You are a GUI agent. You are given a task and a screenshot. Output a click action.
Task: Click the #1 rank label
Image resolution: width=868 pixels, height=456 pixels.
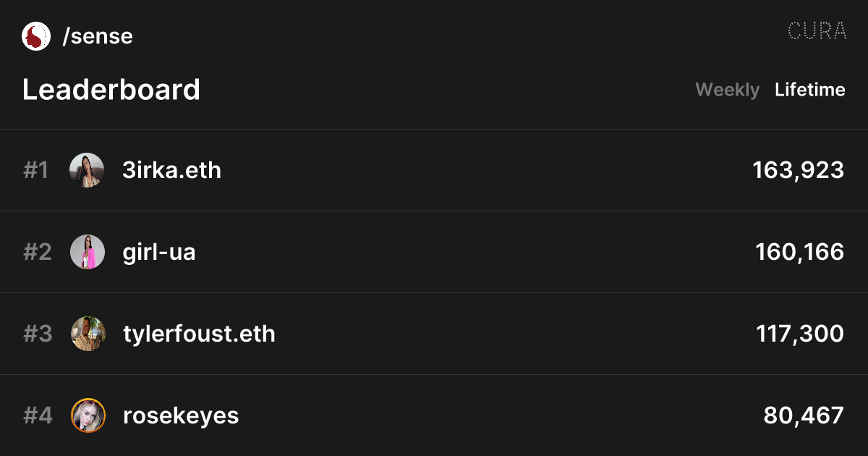pyautogui.click(x=36, y=170)
